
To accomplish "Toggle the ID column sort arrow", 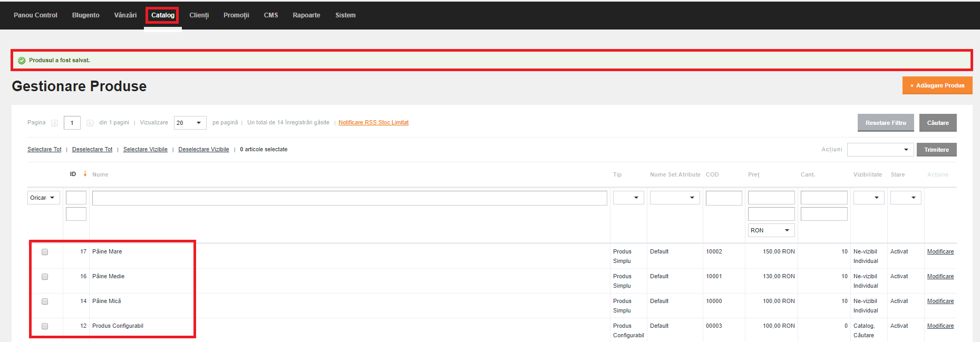I will tap(85, 174).
